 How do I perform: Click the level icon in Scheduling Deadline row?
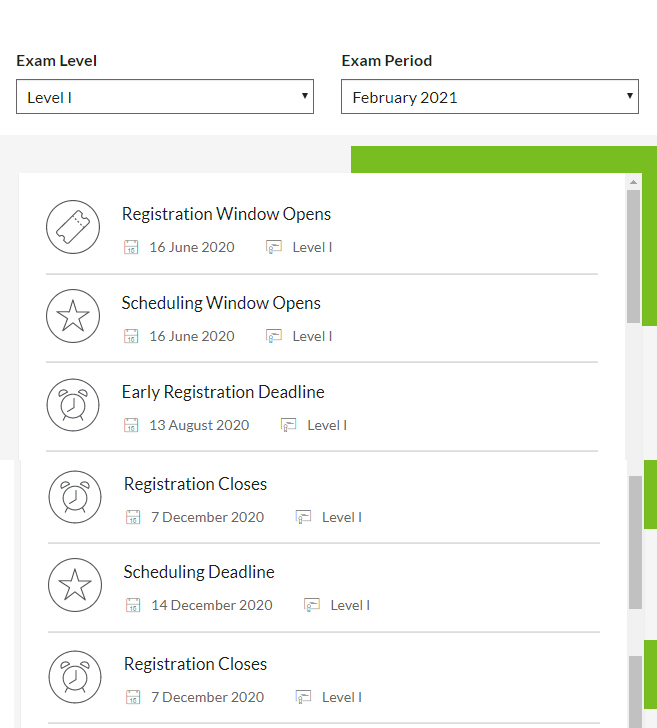[312, 605]
